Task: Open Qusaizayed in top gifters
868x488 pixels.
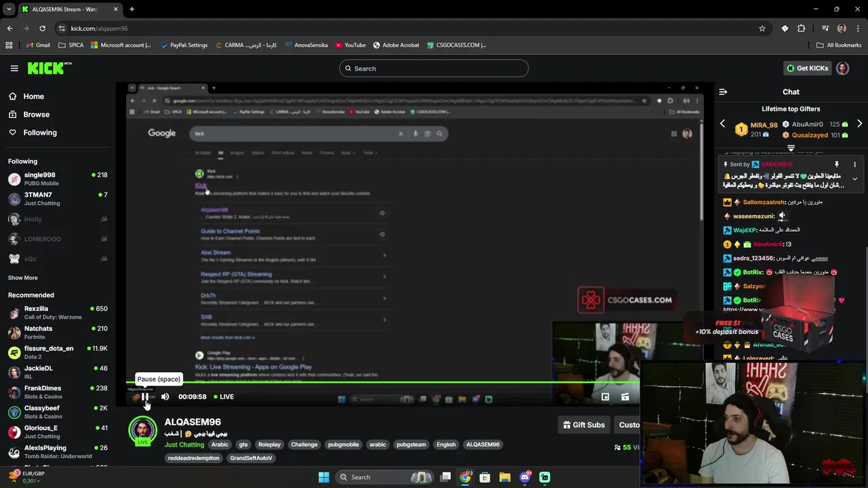Action: tap(810, 135)
